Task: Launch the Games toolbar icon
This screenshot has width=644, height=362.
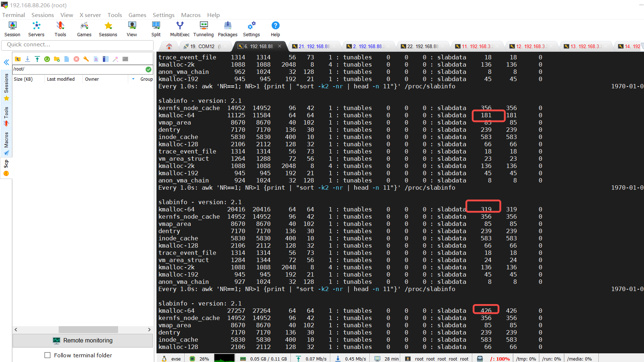Action: [84, 29]
